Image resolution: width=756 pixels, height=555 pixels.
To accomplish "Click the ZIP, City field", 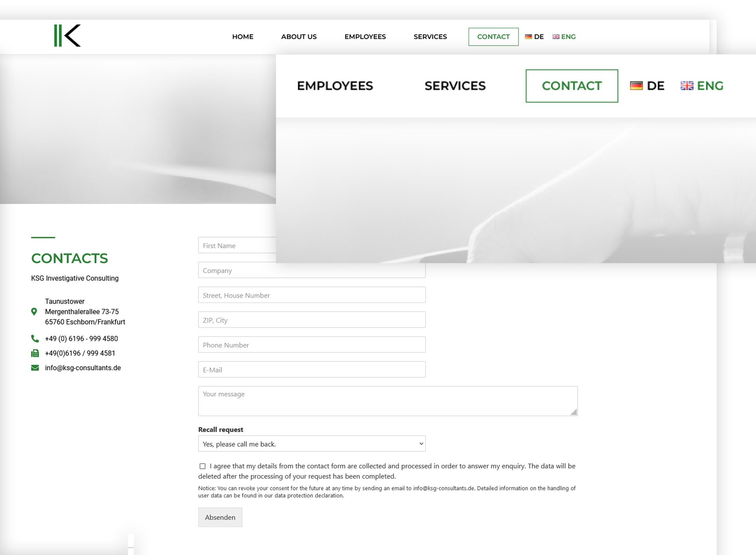I will (x=312, y=320).
